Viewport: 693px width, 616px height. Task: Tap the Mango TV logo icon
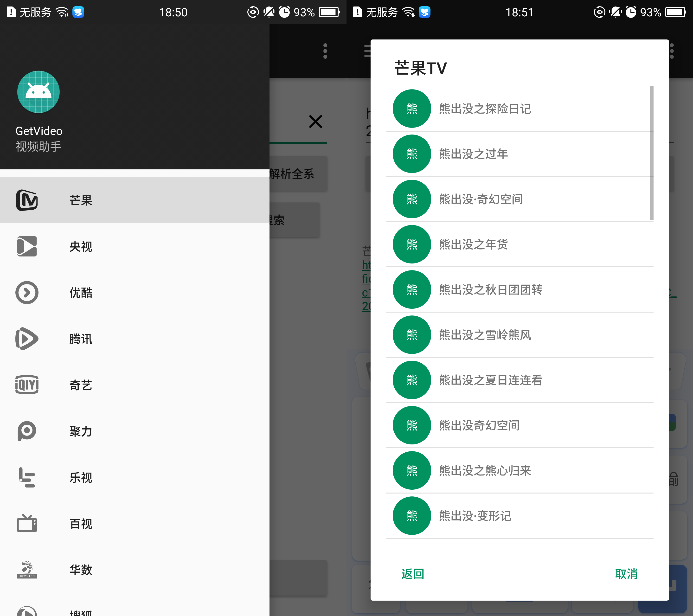(27, 200)
